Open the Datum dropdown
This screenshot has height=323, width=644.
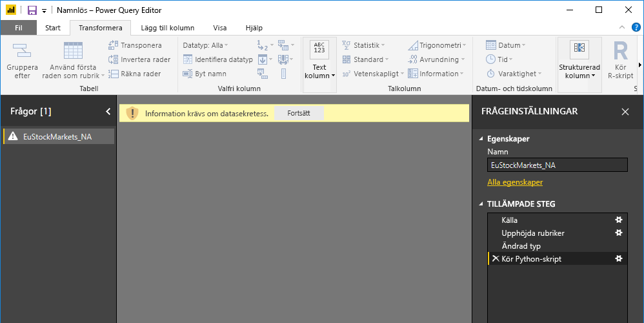pyautogui.click(x=506, y=45)
